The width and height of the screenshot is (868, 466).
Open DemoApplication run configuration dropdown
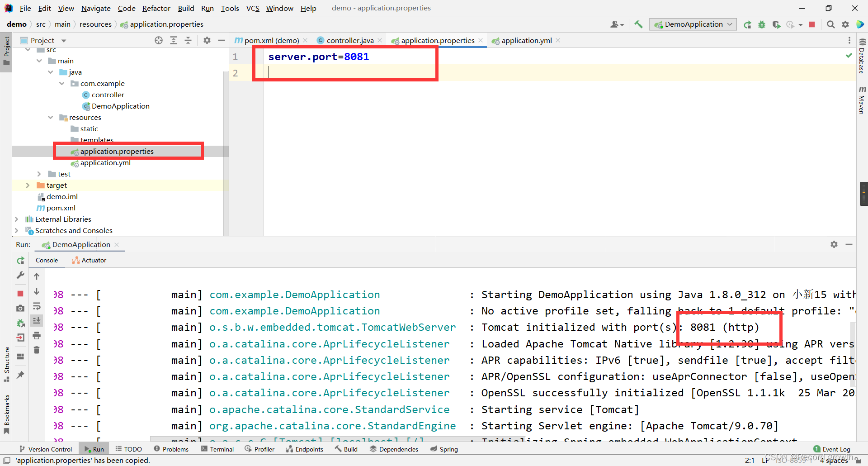(x=693, y=24)
